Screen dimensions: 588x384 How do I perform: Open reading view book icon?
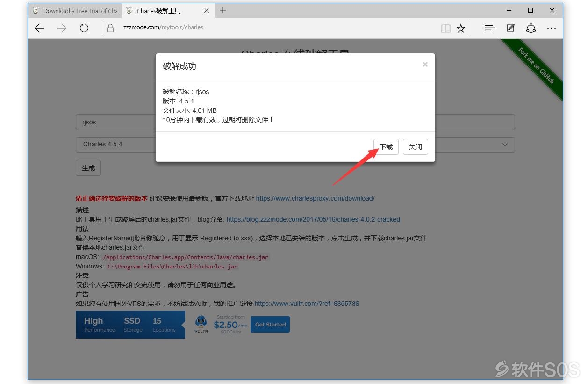coord(446,28)
